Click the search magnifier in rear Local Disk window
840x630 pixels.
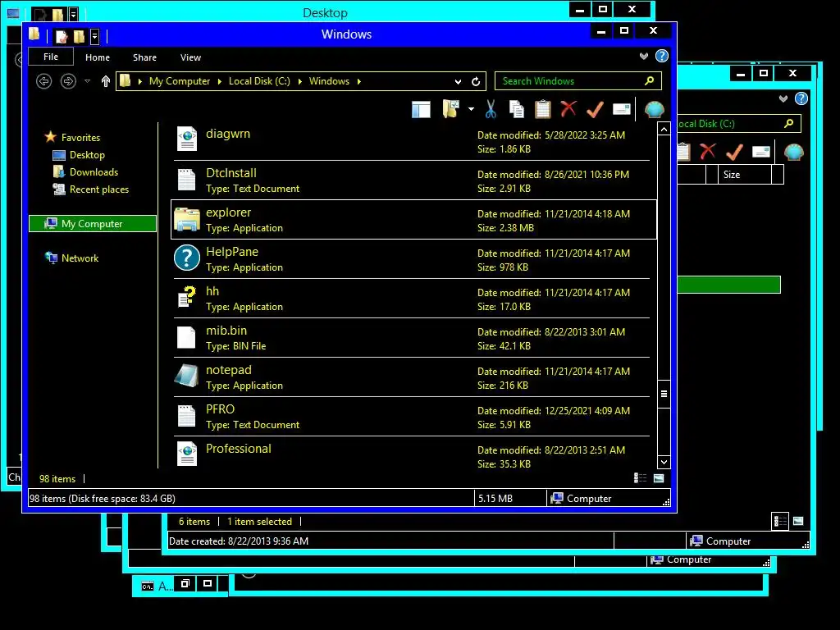(x=788, y=123)
